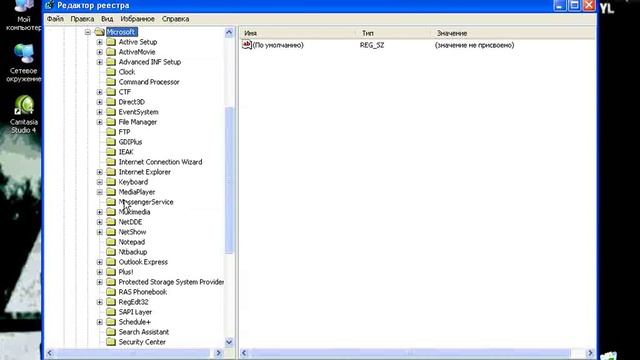Click tree pane horizontal scroll left arrow
The image size is (640, 360).
tap(50, 353)
